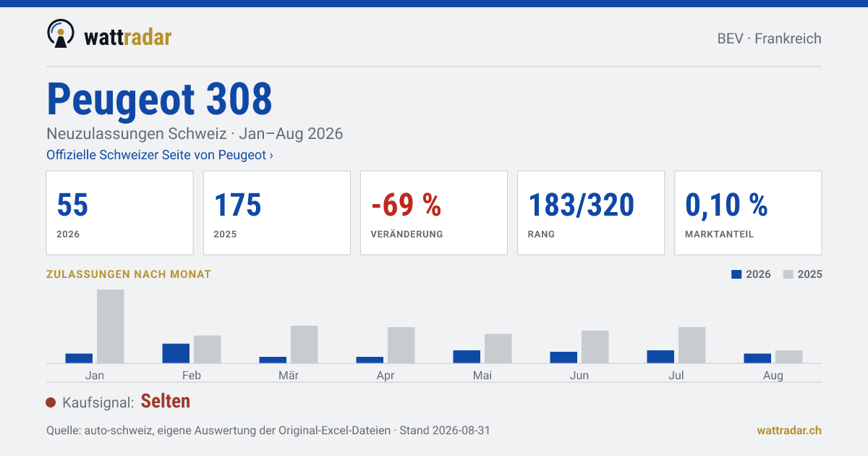
Task: Click the blue 2026 bar for Jul
Action: click(x=660, y=357)
